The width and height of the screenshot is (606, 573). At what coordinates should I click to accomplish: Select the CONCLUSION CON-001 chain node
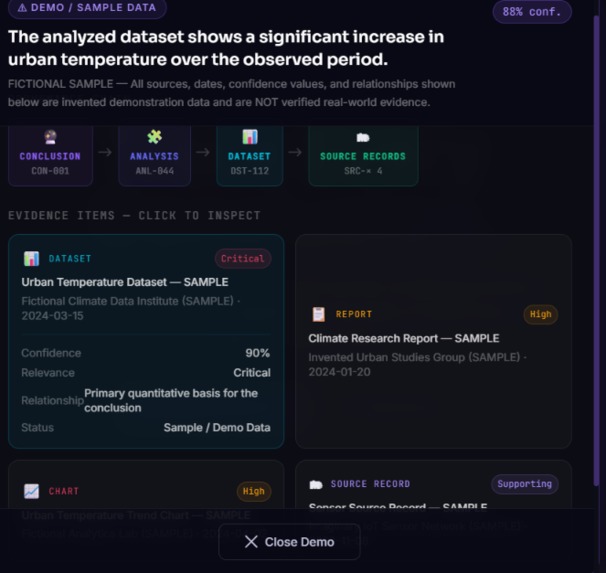tap(50, 156)
